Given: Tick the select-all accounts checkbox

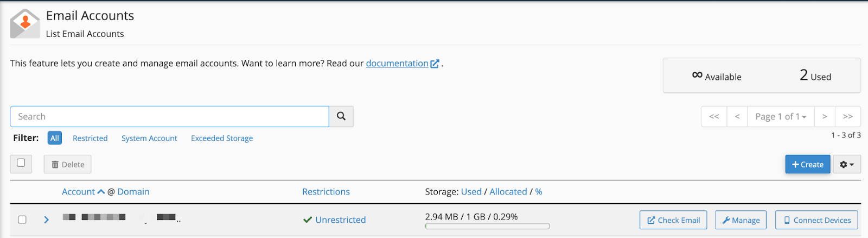Looking at the screenshot, I should [21, 162].
